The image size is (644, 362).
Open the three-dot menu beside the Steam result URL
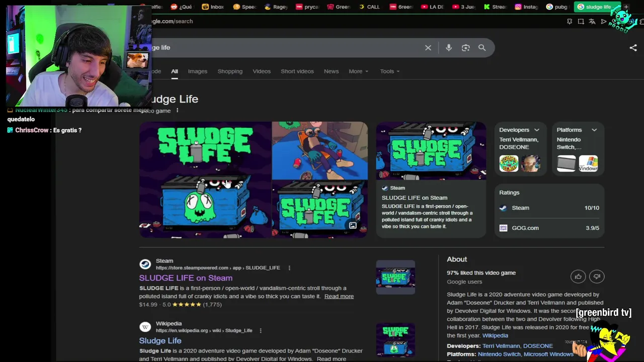click(x=289, y=268)
